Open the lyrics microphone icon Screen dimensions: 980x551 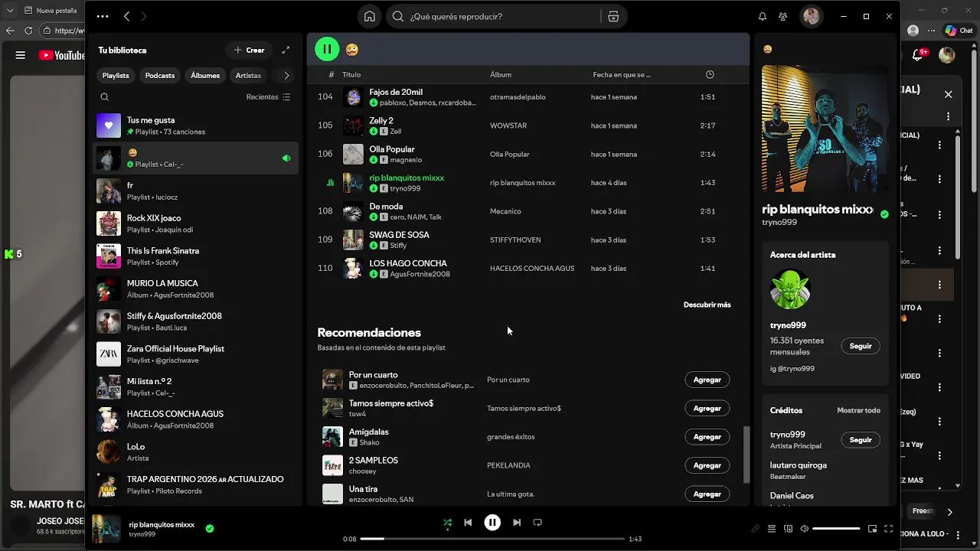click(x=755, y=529)
